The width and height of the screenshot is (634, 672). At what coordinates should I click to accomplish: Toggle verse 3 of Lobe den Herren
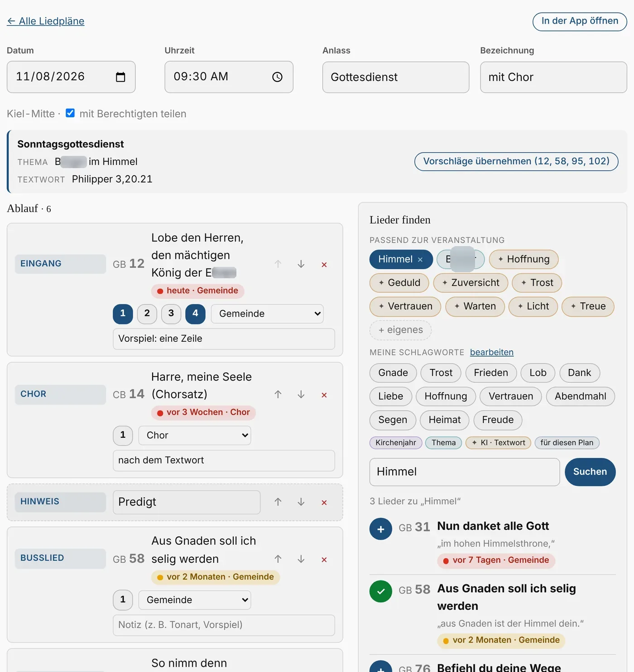(171, 314)
